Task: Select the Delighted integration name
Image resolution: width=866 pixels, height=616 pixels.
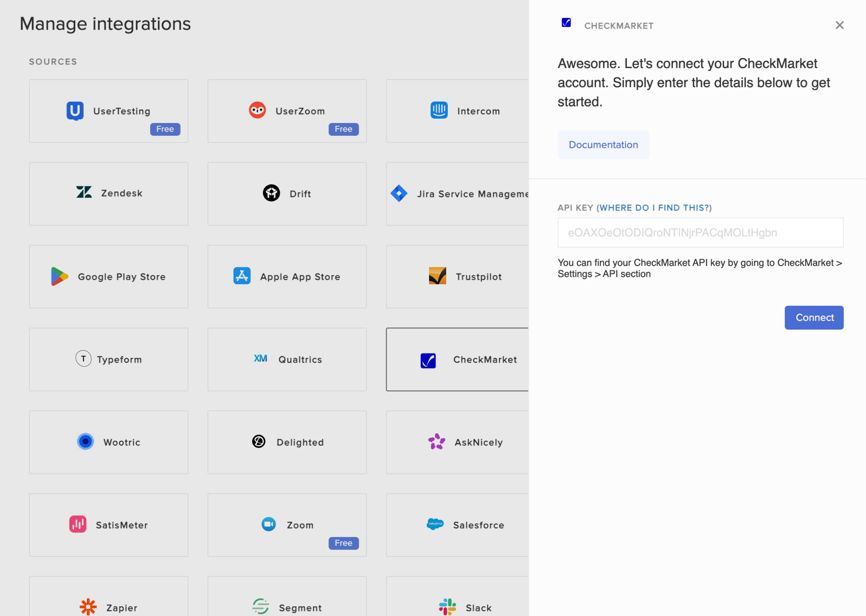Action: pos(300,442)
